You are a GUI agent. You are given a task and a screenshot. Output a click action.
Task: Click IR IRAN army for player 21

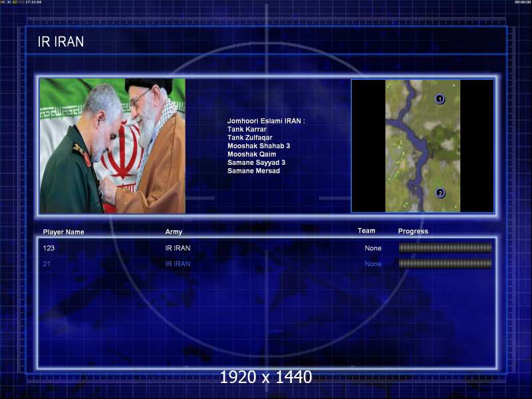(x=178, y=263)
